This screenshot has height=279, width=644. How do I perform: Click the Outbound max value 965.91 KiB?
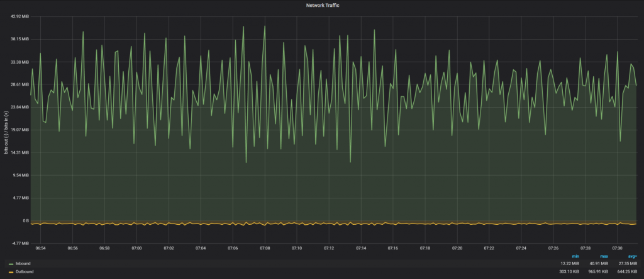(597, 271)
